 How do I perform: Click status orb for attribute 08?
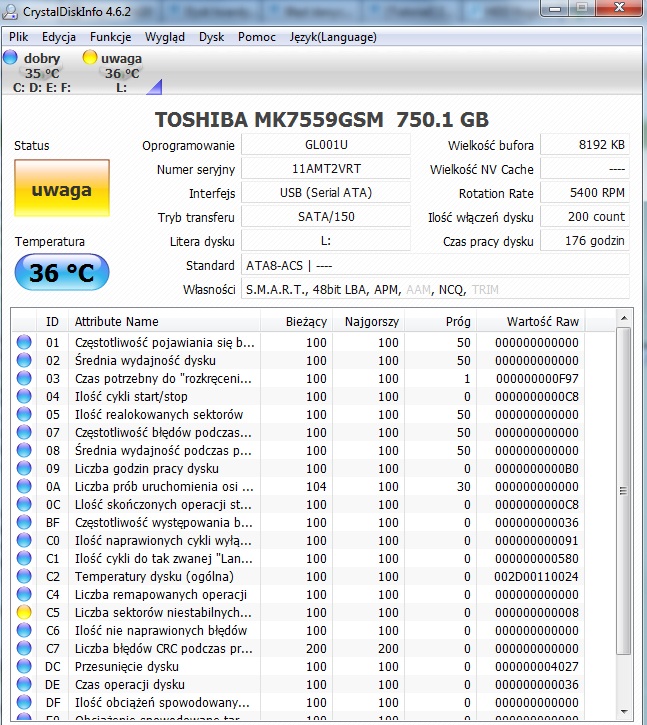click(x=24, y=450)
